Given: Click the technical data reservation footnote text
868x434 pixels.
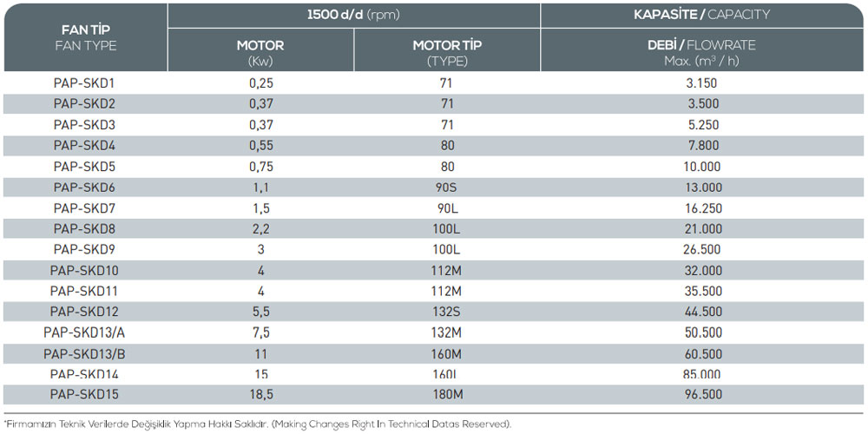Looking at the screenshot, I should [258, 424].
